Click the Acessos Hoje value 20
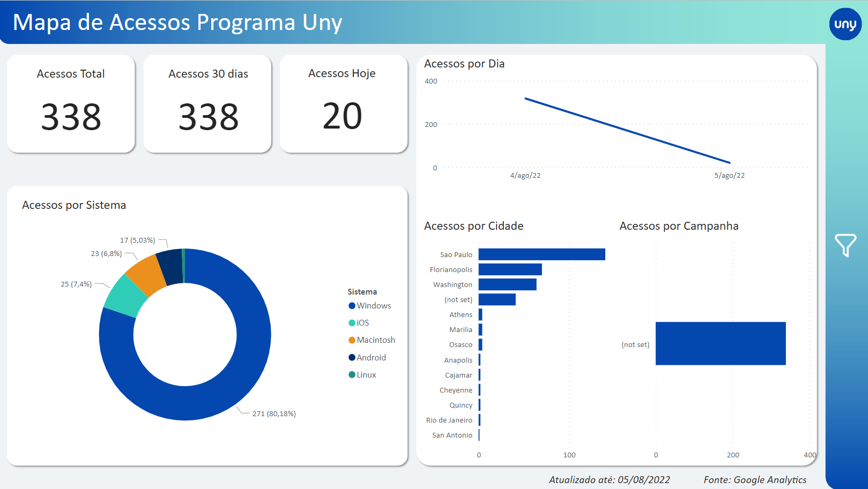Viewport: 868px width, 489px height. [x=342, y=116]
